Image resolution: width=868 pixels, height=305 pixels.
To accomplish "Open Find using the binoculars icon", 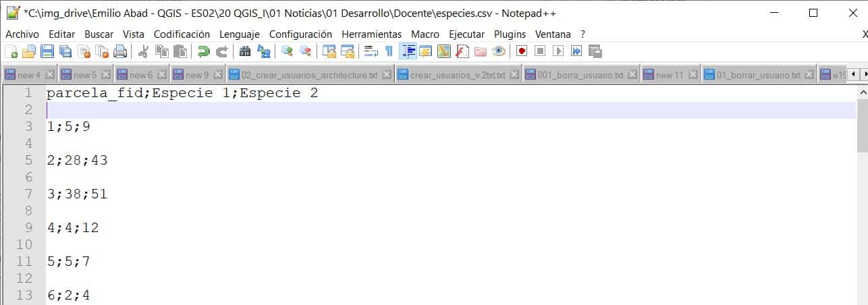I will click(245, 51).
